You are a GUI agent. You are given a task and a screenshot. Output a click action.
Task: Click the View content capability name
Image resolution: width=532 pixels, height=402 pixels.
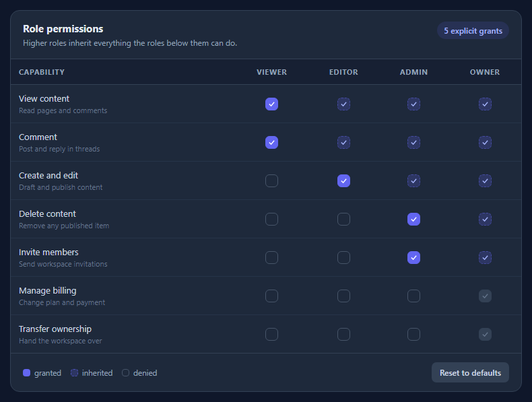[44, 99]
